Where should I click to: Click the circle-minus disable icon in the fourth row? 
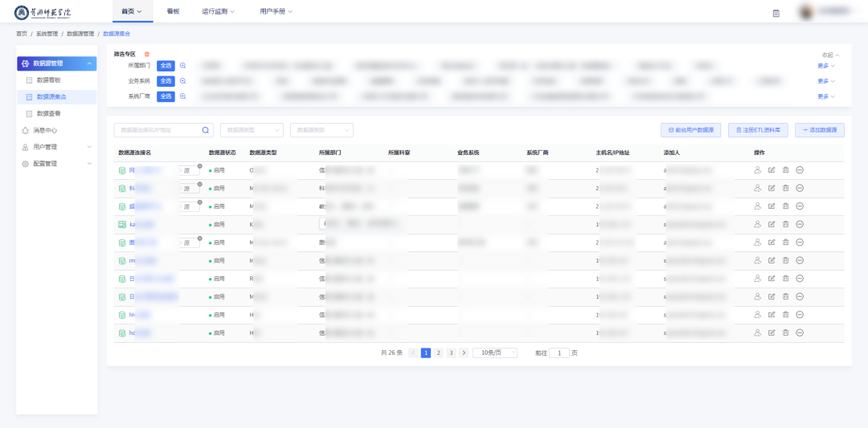click(x=800, y=224)
